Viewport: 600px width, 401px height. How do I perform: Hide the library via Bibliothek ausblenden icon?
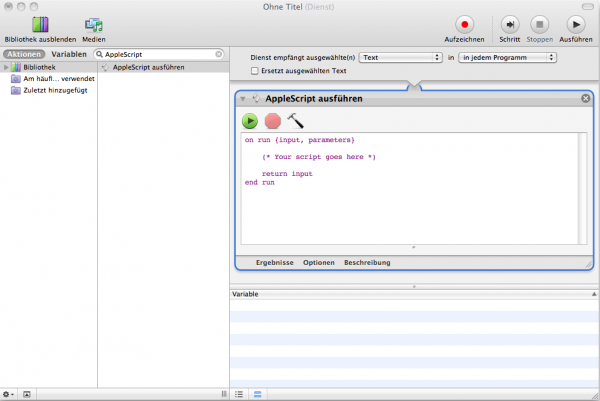(x=40, y=24)
